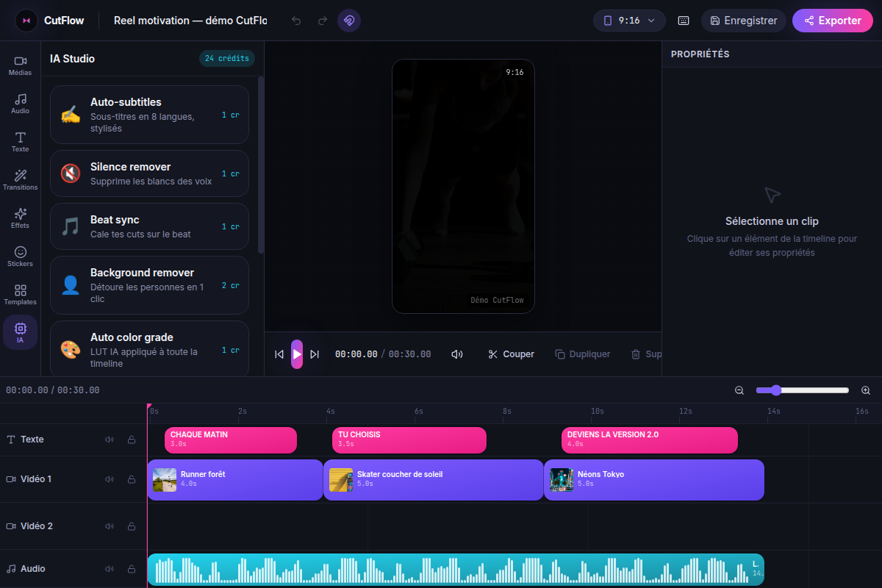882x588 pixels.
Task: Click the 24 crédits badge
Action: tap(227, 59)
